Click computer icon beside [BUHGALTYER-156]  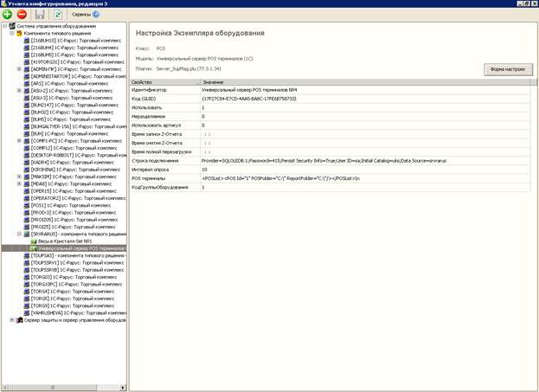coord(27,126)
